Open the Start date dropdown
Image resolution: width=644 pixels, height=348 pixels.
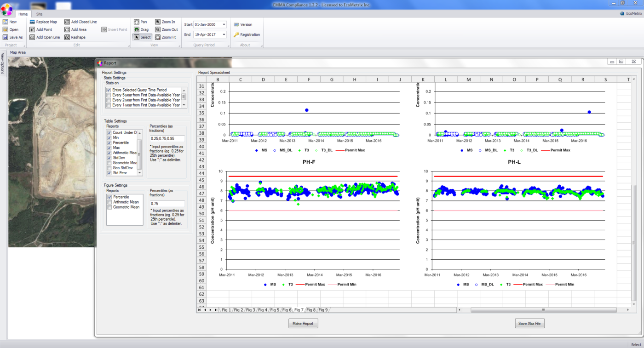tap(224, 24)
